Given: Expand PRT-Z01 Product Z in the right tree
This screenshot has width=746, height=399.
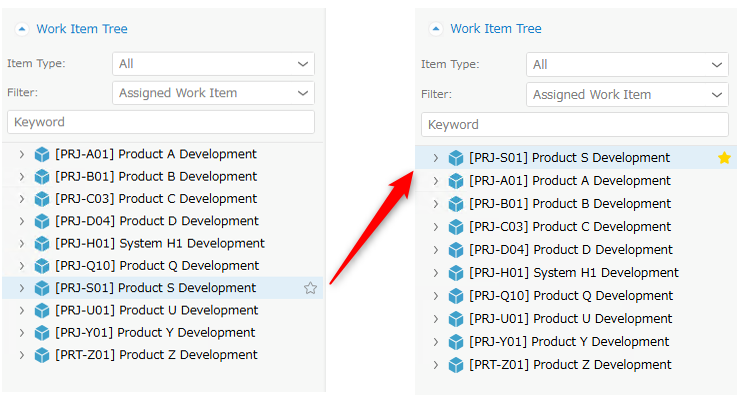Looking at the screenshot, I should (435, 365).
